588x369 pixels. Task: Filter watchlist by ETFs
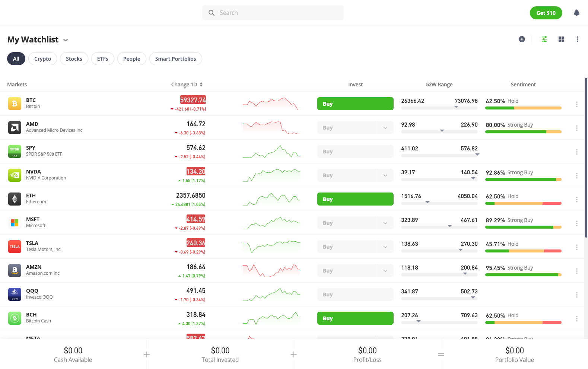tap(103, 59)
